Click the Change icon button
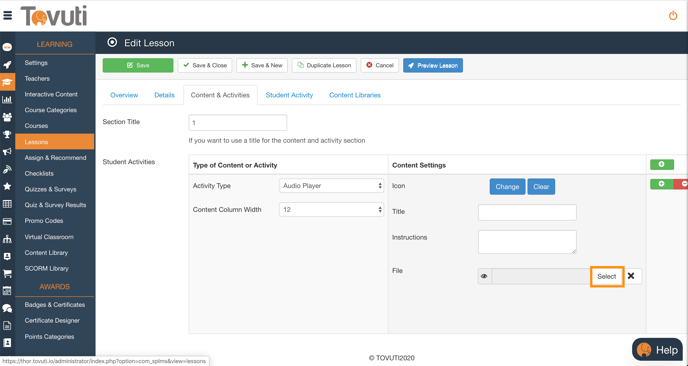This screenshot has height=366, width=688. (508, 187)
